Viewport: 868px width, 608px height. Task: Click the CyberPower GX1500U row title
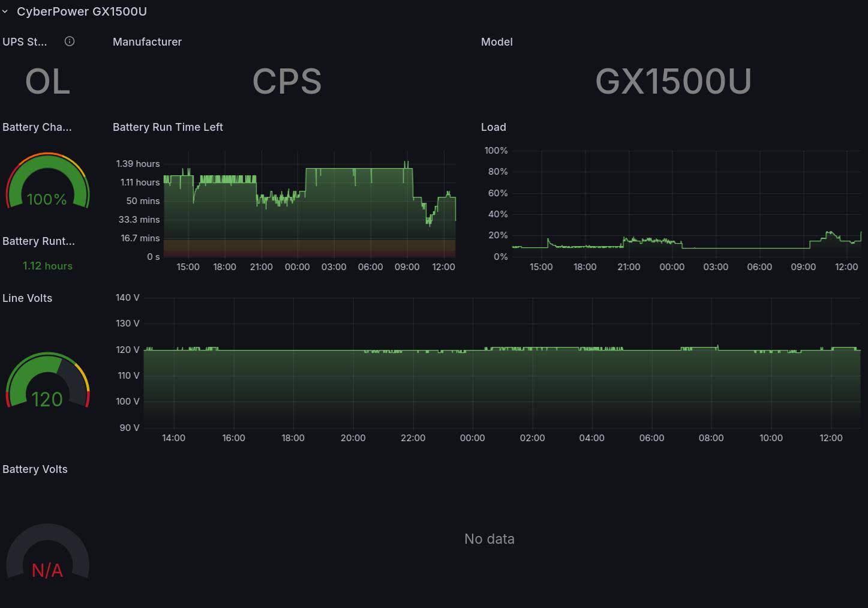pos(82,11)
